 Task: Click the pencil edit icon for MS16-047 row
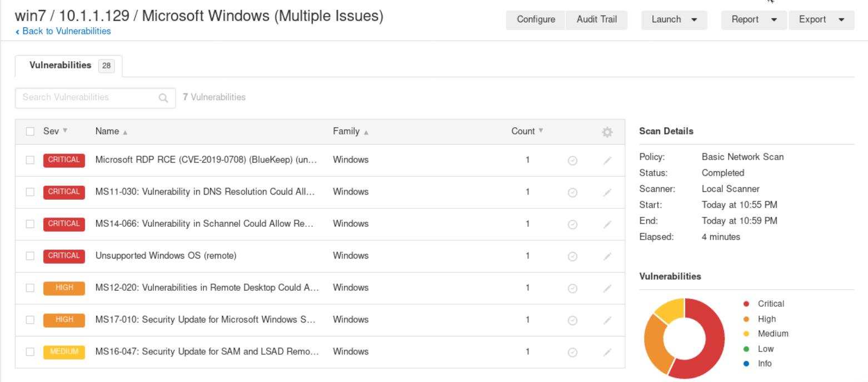(x=607, y=352)
